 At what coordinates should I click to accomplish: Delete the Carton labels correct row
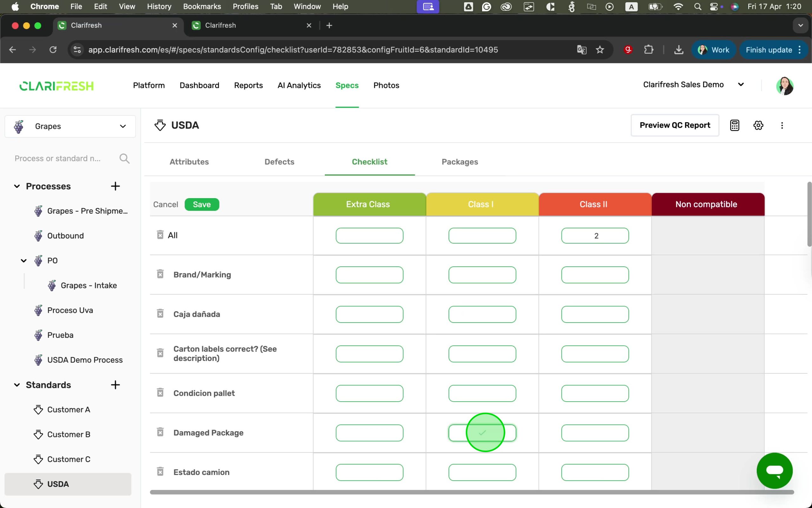[x=160, y=353]
